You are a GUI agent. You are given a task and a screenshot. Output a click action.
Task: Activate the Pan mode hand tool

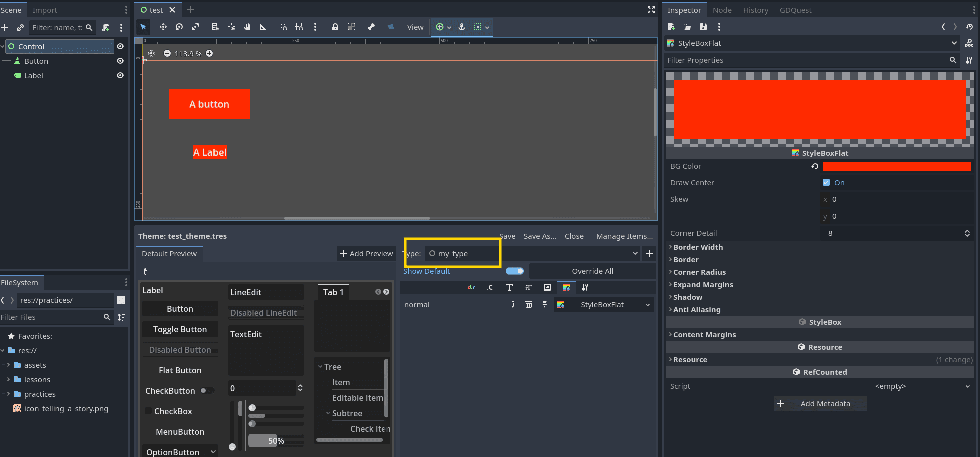(x=247, y=27)
